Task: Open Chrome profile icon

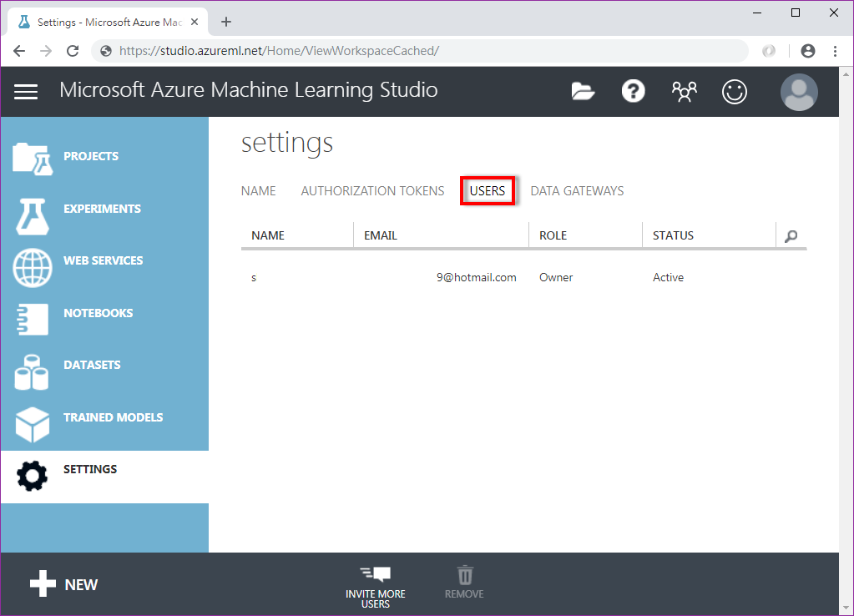Action: [x=808, y=51]
